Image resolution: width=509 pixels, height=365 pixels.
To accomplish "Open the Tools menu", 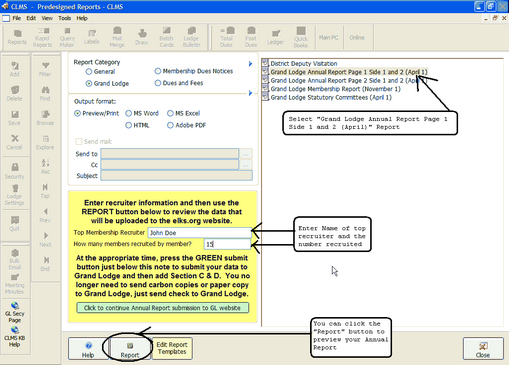I will [x=65, y=18].
